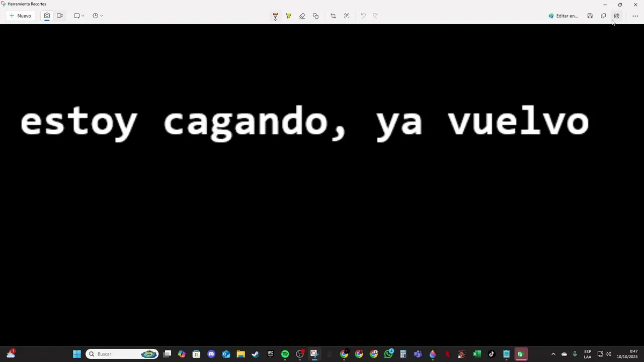Save the snip with the save icon
The height and width of the screenshot is (362, 644).
point(590,16)
